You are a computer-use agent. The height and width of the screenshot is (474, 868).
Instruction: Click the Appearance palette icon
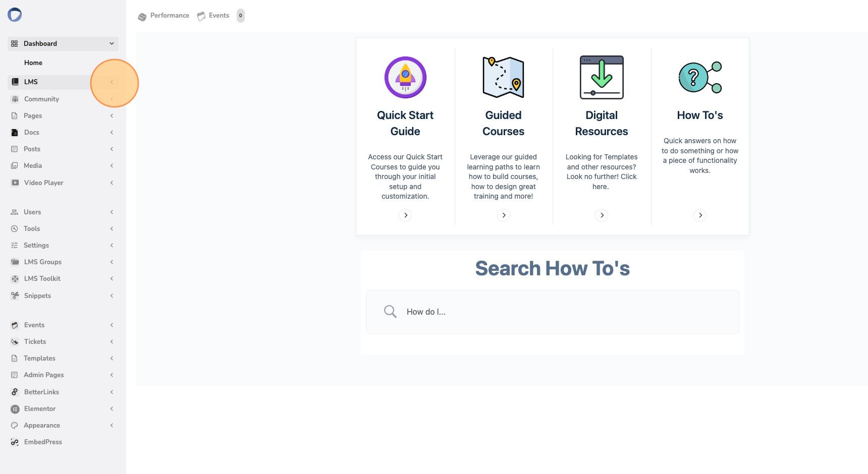[15, 426]
